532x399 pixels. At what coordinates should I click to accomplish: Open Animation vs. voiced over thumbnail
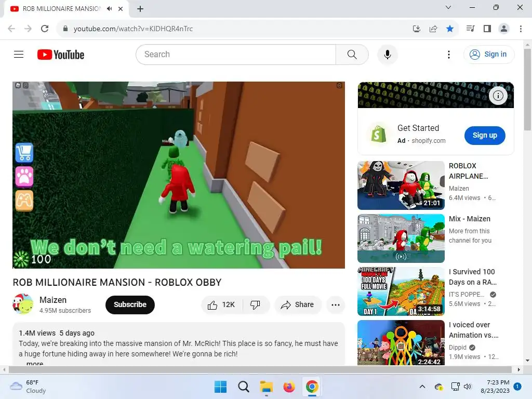pyautogui.click(x=401, y=343)
